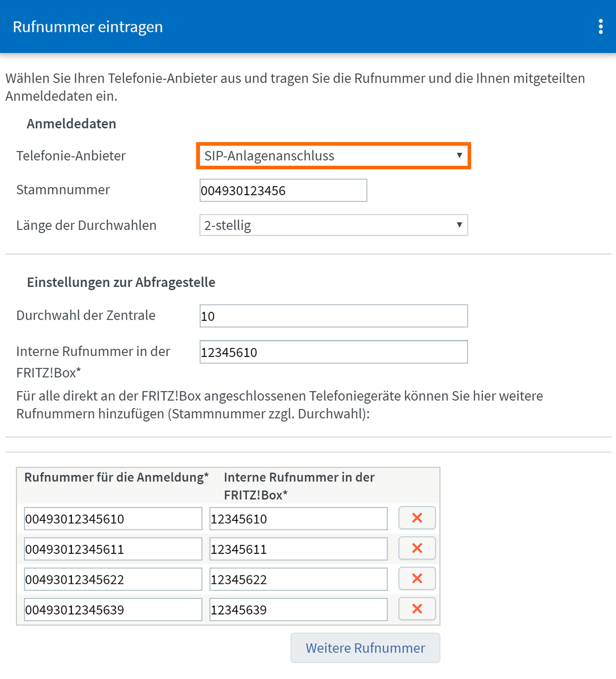Screen dimensions: 616x679
Task: Edit internal number 12345610 in the table
Action: [298, 519]
